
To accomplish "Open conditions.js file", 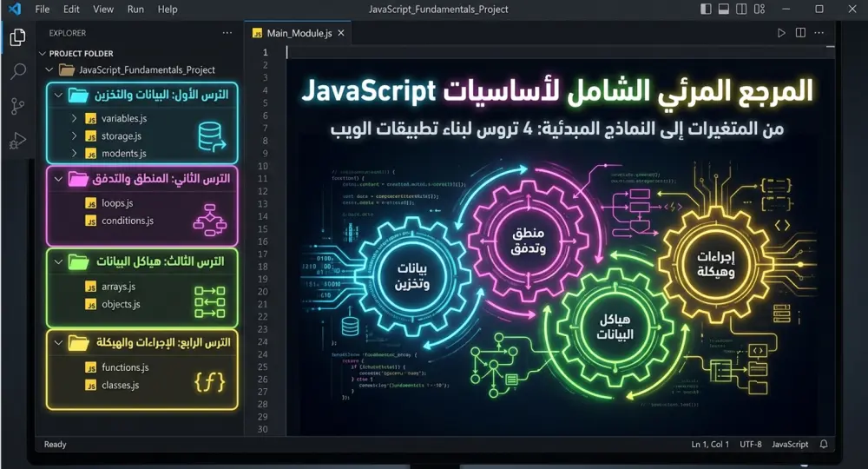I will click(128, 221).
